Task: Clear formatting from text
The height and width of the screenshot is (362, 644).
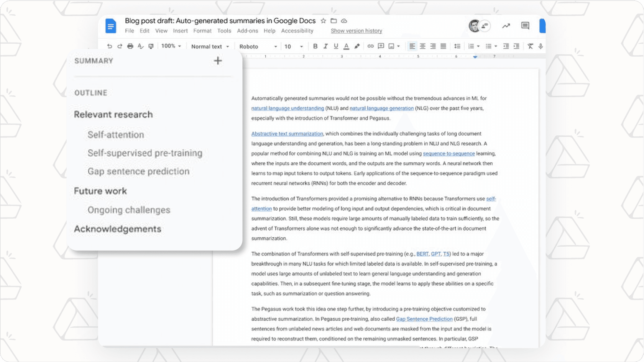Action: pyautogui.click(x=531, y=46)
